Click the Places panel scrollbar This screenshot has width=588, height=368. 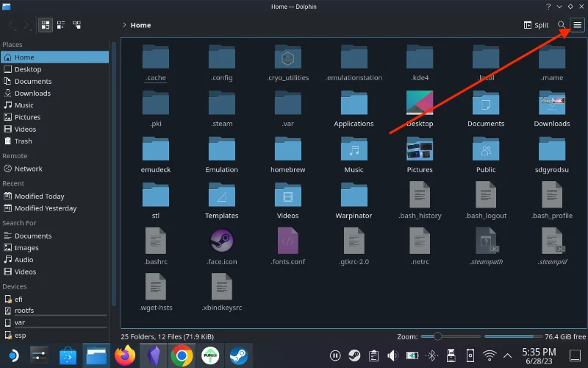[x=114, y=173]
